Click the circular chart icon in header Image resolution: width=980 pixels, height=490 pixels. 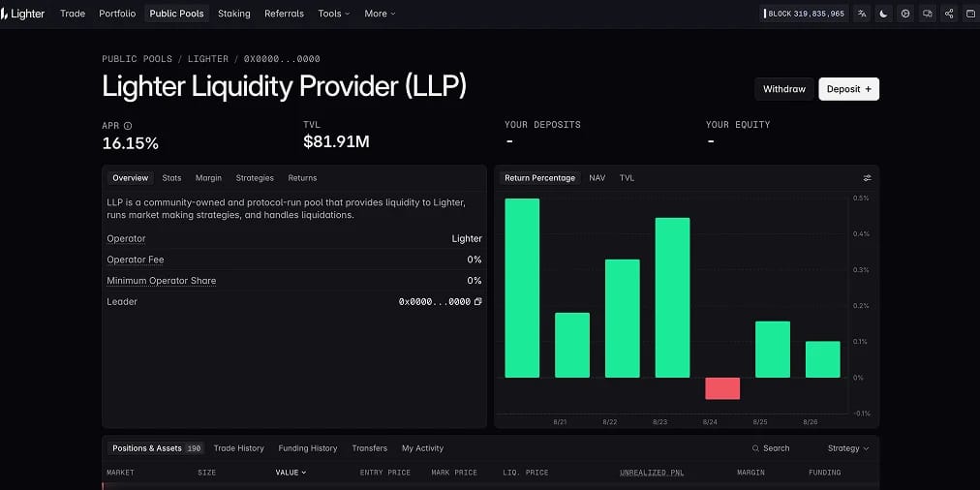click(905, 14)
